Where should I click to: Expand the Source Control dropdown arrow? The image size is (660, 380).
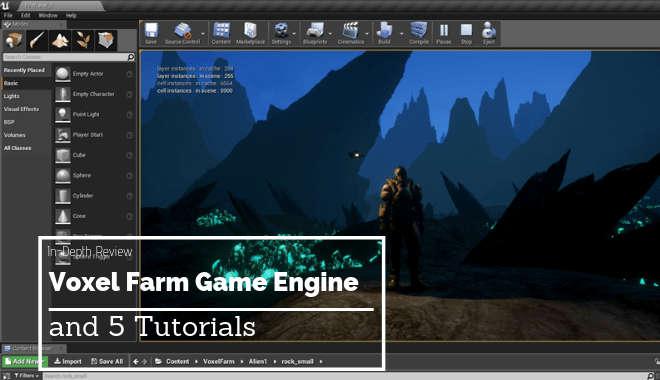point(203,34)
